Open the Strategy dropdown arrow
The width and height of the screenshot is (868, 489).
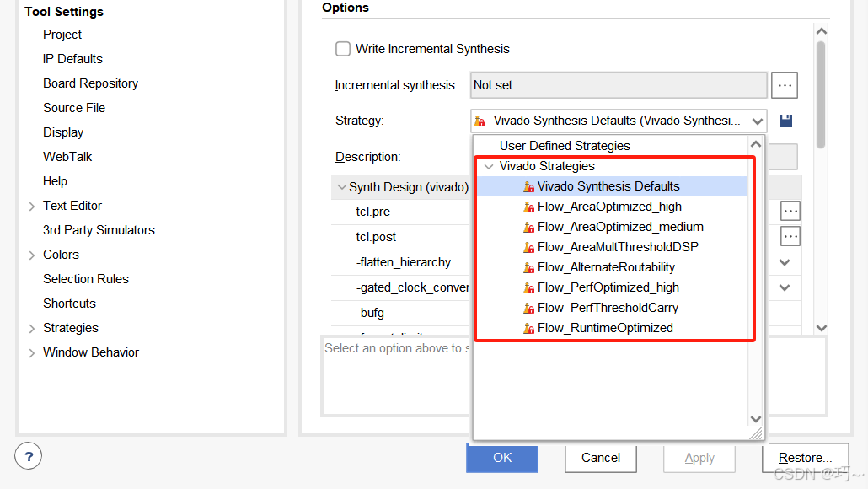tap(758, 121)
